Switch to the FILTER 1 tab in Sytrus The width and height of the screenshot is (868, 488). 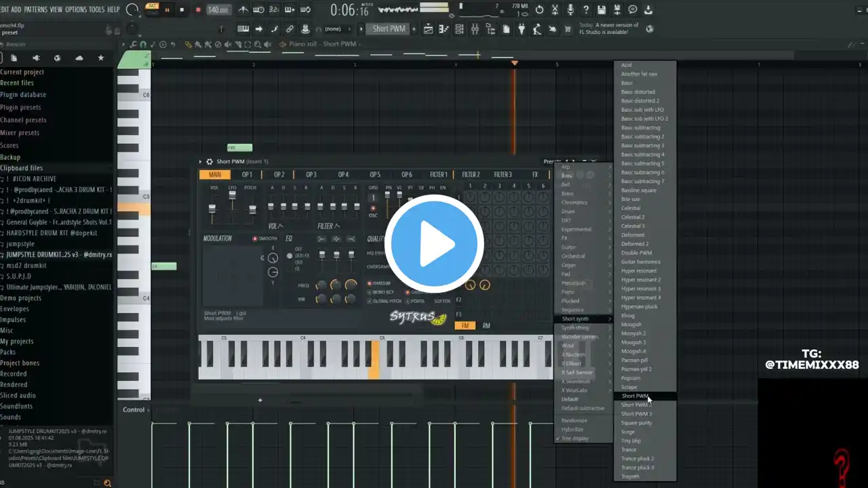pos(438,175)
